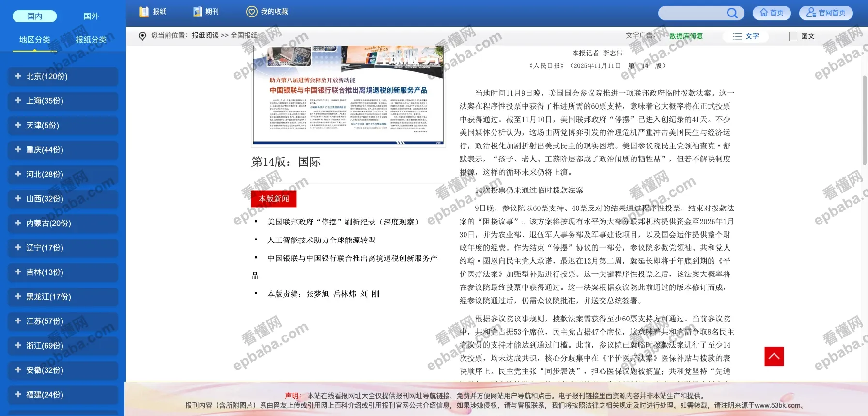
Task: Expand the 北京(120份) region
Action: click(63, 77)
